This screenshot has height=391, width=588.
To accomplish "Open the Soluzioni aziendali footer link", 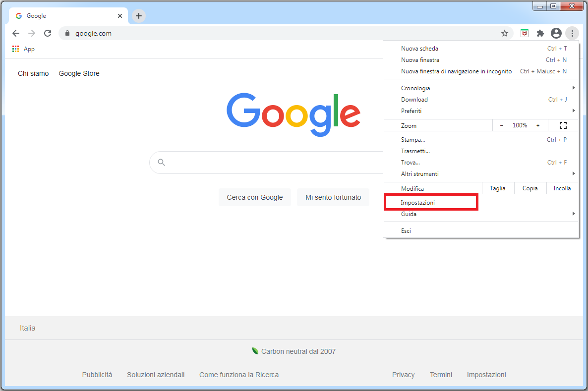I will point(156,375).
